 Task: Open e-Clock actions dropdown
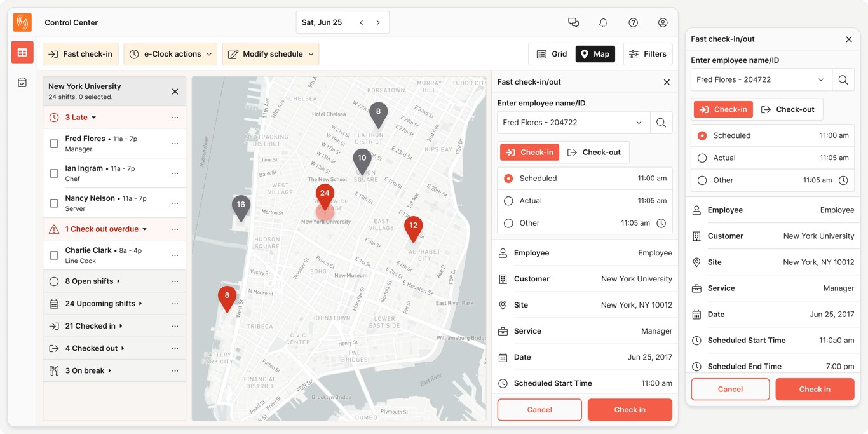click(x=170, y=54)
